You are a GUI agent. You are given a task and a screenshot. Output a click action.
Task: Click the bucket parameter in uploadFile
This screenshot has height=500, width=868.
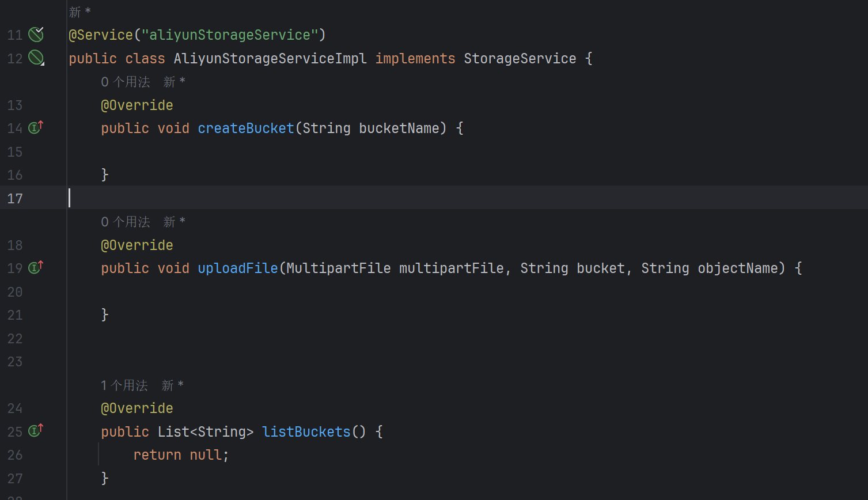pyautogui.click(x=601, y=268)
